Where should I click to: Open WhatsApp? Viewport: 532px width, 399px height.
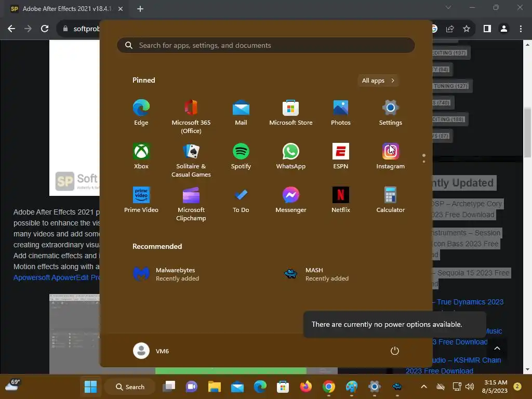[x=291, y=156]
